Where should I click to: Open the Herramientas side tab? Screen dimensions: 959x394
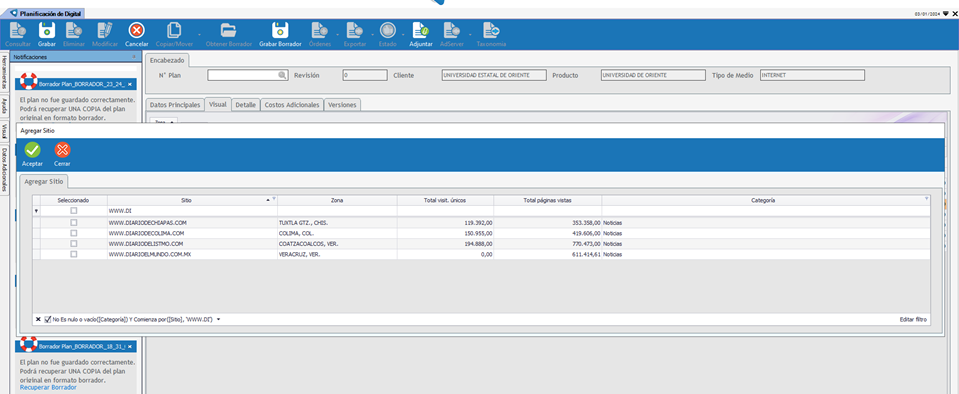click(4, 72)
